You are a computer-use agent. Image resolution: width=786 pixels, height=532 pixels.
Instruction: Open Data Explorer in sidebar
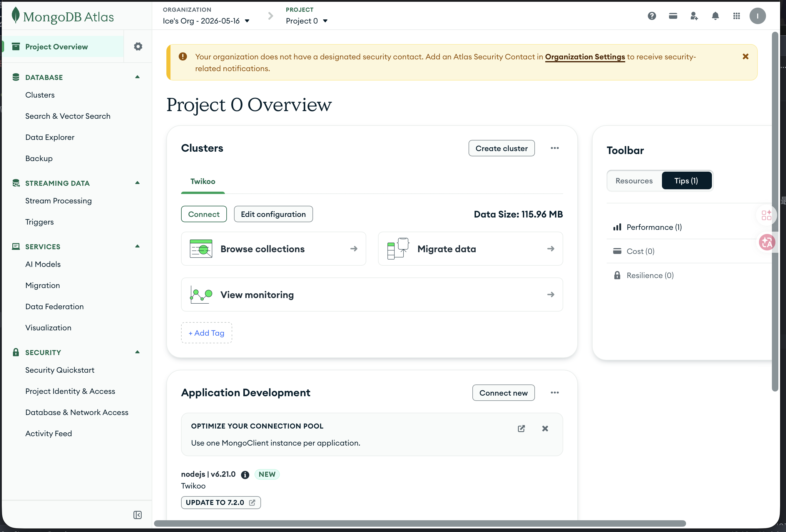coord(50,137)
